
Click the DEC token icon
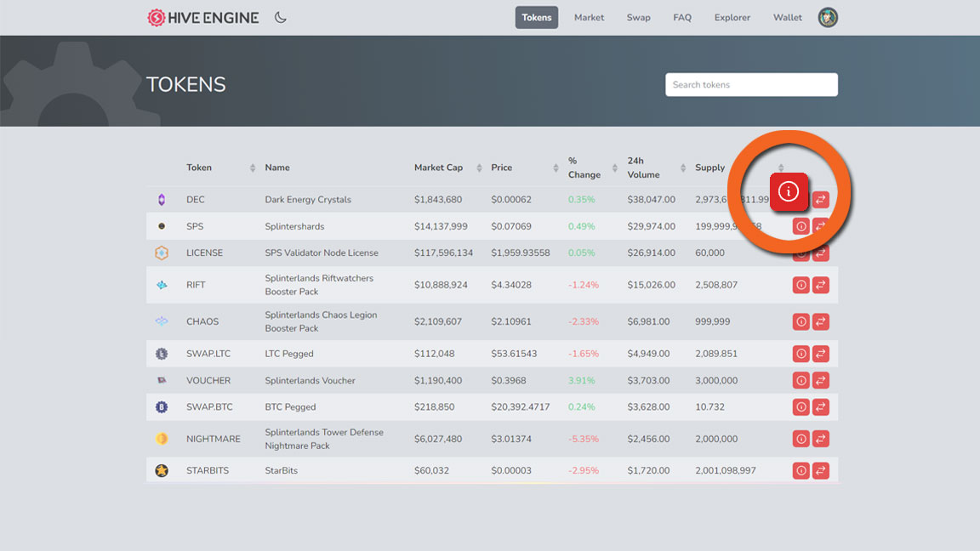pos(162,200)
